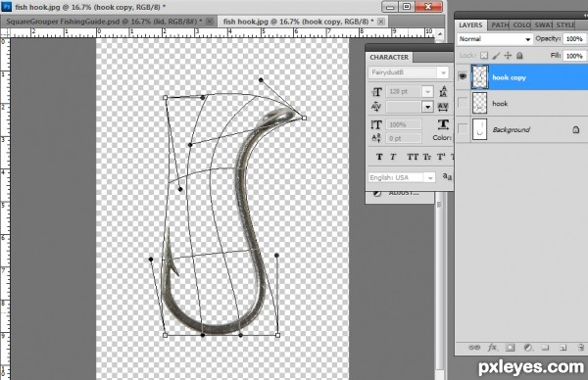Click the vertical scale 100% field
Viewport: 588px width, 380px height.
[x=404, y=124]
